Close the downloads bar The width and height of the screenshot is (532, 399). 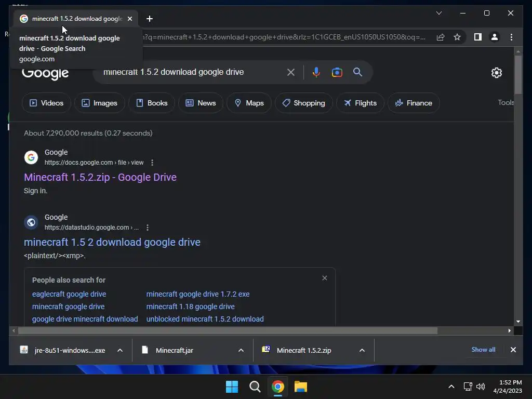point(513,350)
